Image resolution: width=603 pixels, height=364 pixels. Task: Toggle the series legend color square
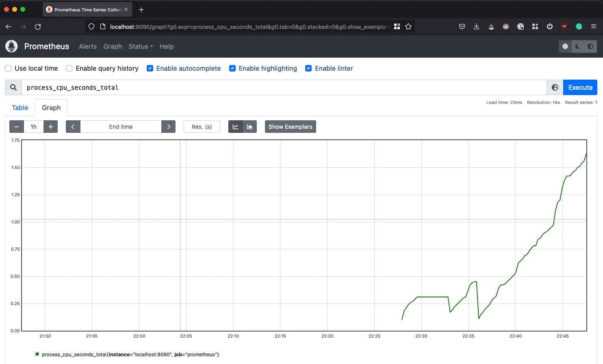[x=37, y=354]
